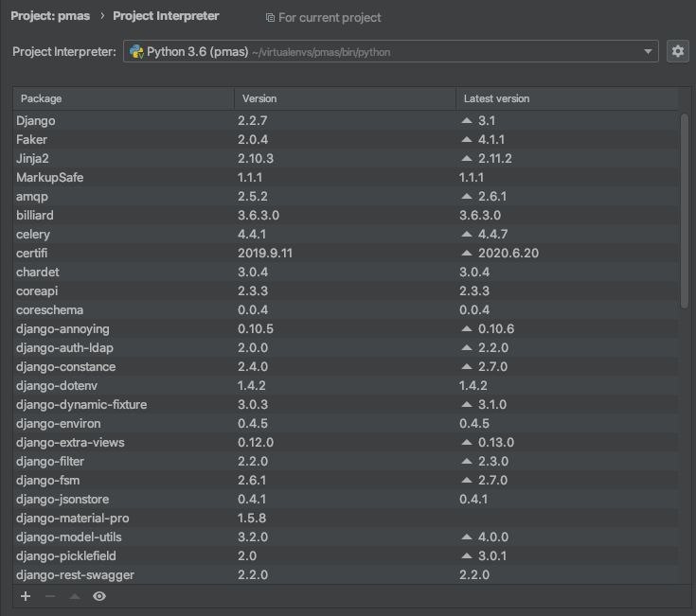The width and height of the screenshot is (696, 616).
Task: Select the certifi package row
Action: (346, 253)
